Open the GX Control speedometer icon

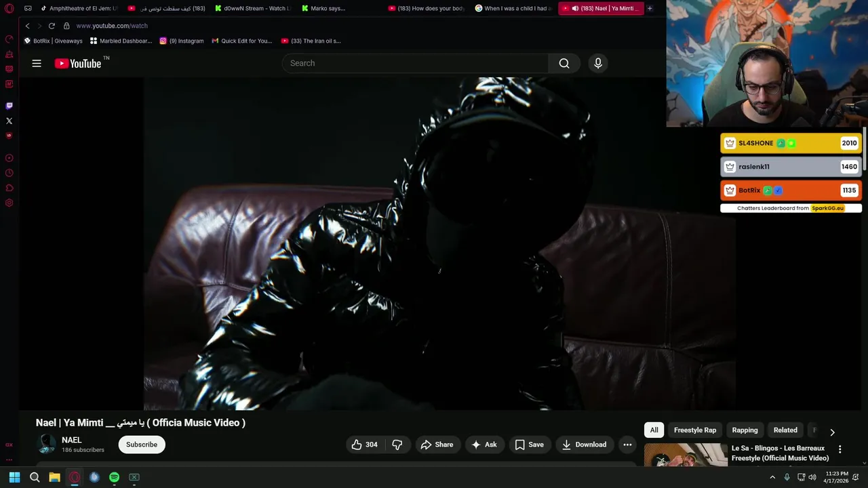click(9, 39)
